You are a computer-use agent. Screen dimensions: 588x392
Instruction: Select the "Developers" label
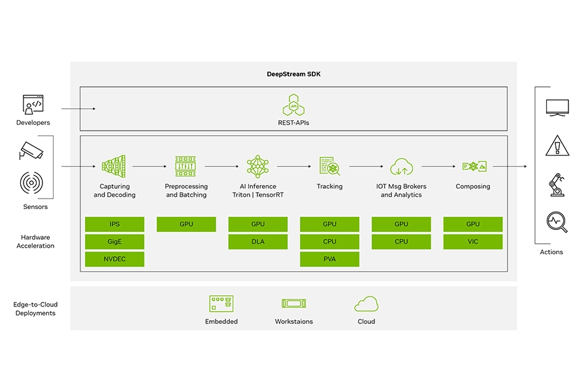coord(33,123)
